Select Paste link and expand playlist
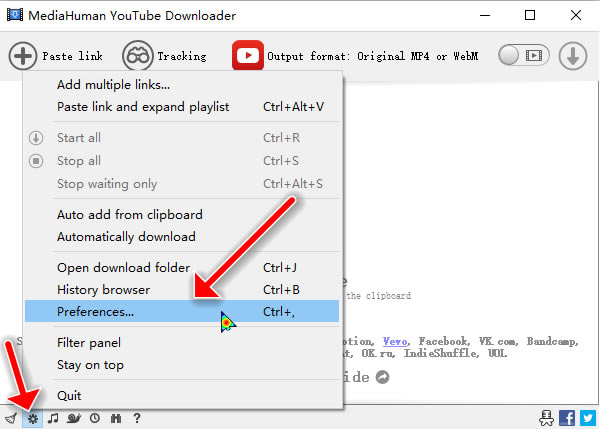This screenshot has width=600, height=429. [182, 107]
